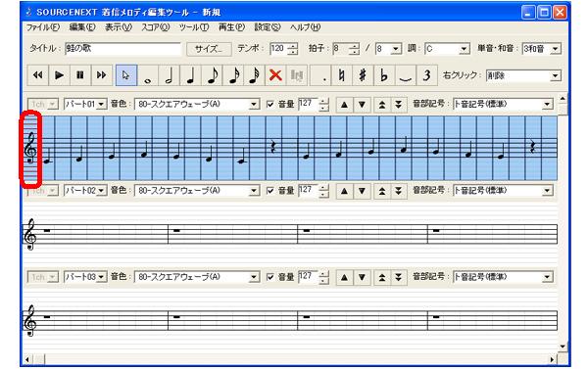Image resolution: width=588 pixels, height=369 pixels.
Task: Click the rewind playback button
Action: [x=38, y=75]
